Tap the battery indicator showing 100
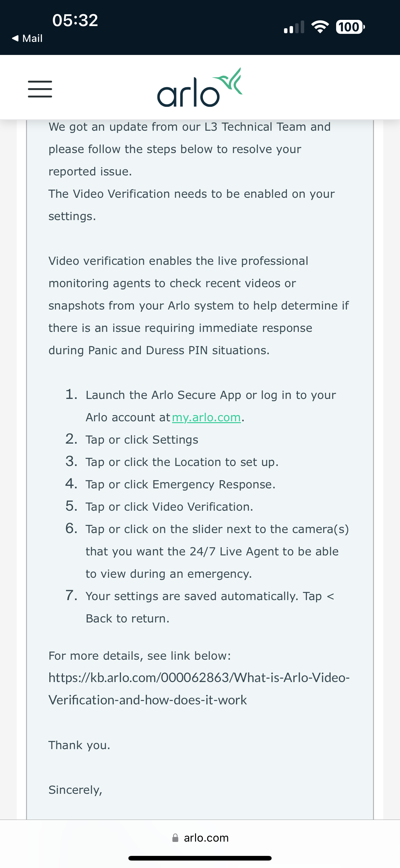Viewport: 400px width, 868px height. tap(349, 27)
